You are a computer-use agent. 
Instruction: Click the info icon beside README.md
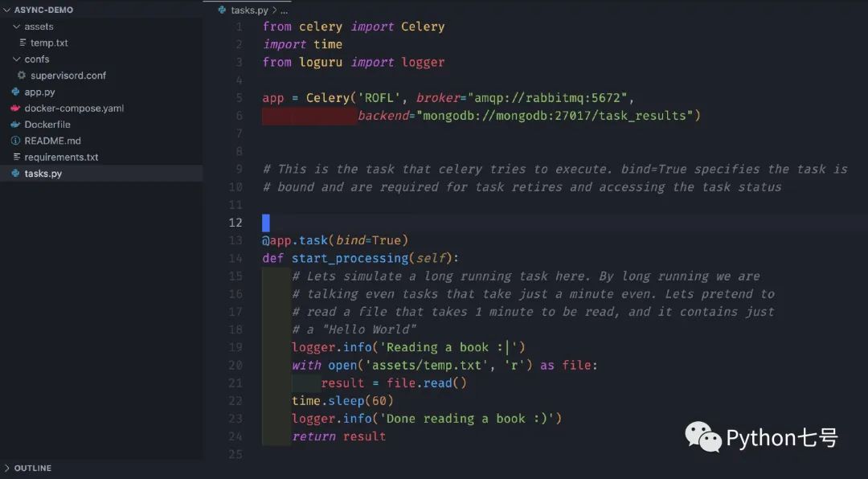[15, 141]
